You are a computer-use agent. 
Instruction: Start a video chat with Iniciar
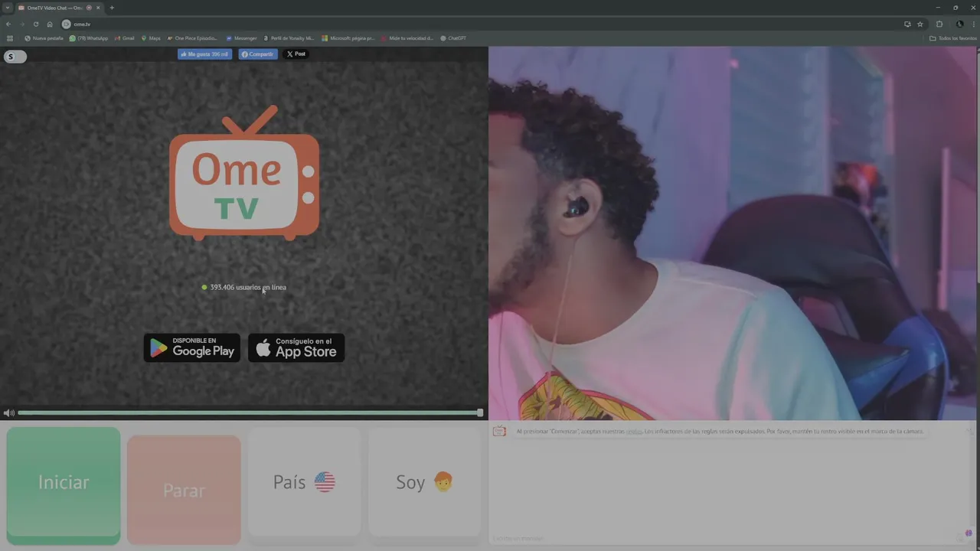pyautogui.click(x=64, y=485)
